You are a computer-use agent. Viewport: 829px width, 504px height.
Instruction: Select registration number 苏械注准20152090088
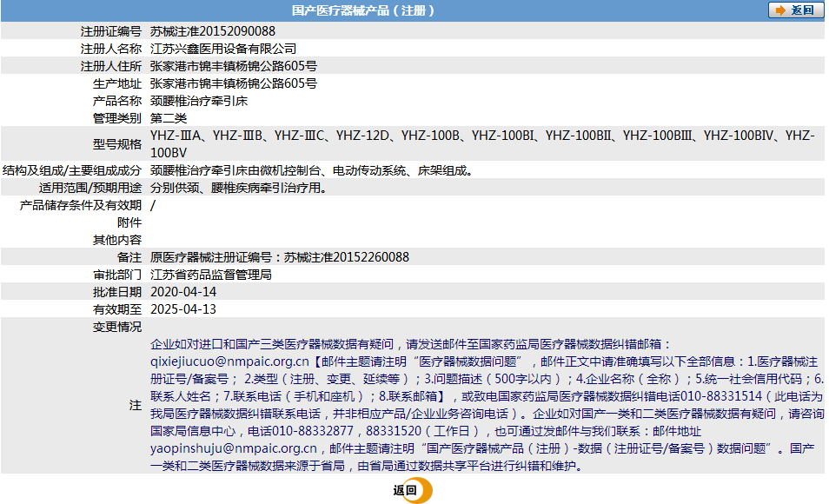[213, 31]
